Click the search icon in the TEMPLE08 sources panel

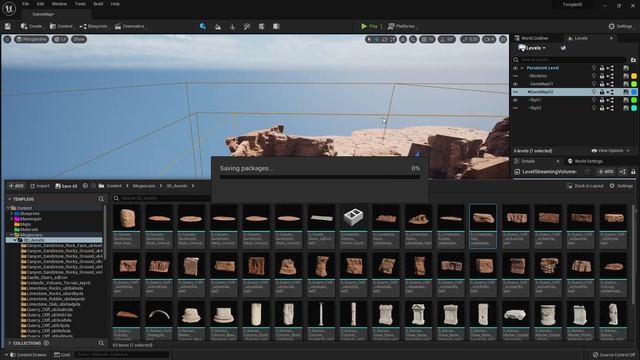101,199
